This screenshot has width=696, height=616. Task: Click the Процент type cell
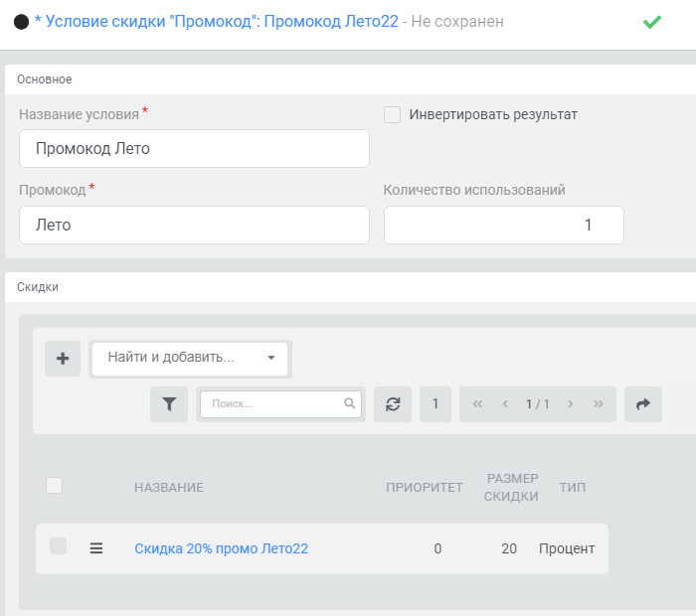click(567, 548)
